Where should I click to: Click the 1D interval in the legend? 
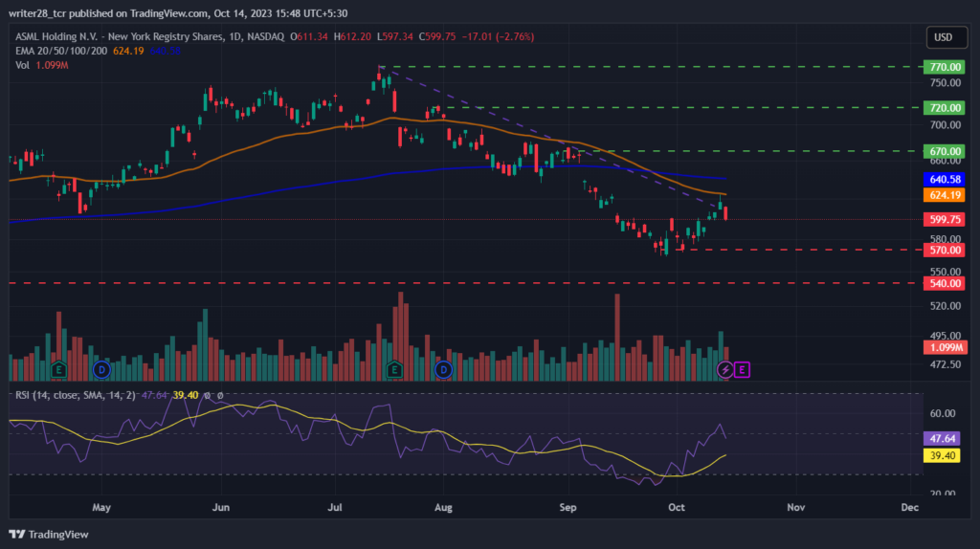tap(235, 36)
